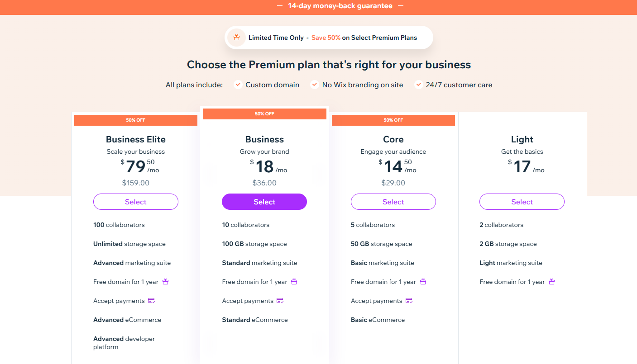
Task: Click payments icon in Business Elite column
Action: 152,301
